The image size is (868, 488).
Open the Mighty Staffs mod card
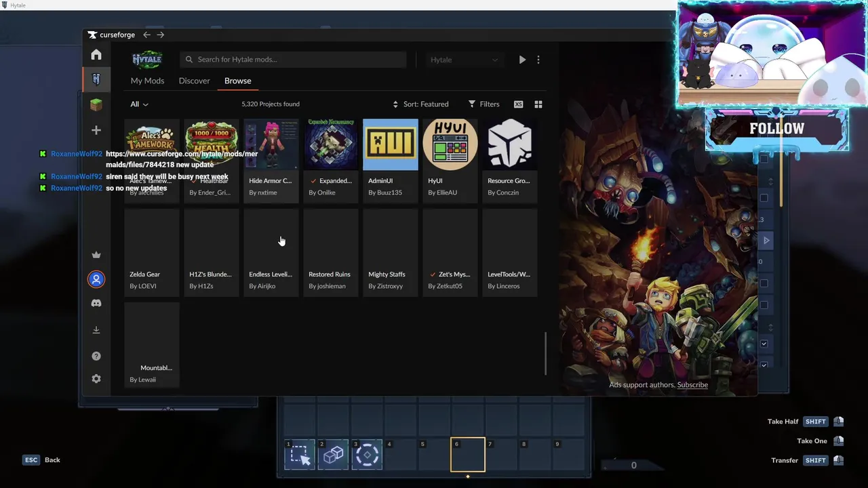click(391, 252)
